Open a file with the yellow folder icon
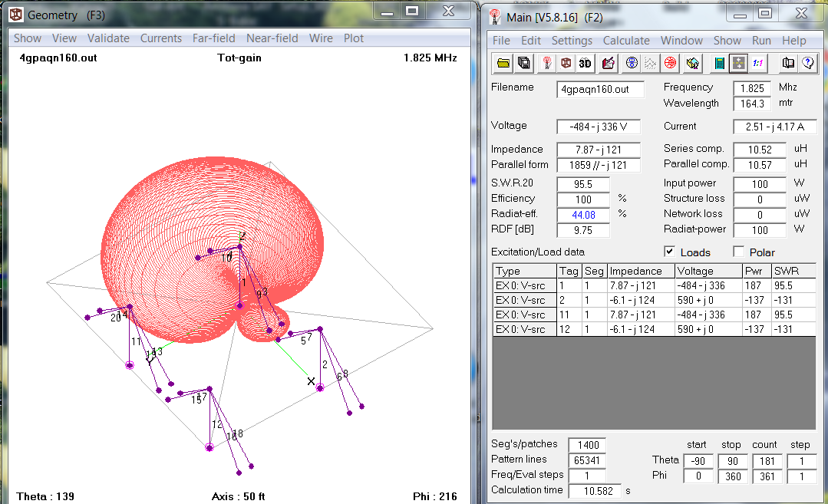Image resolution: width=828 pixels, height=504 pixels. coord(503,64)
